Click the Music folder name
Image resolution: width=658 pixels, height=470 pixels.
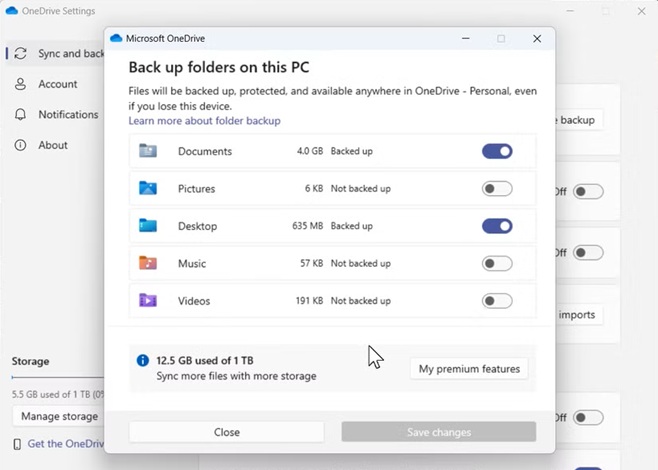tap(192, 264)
